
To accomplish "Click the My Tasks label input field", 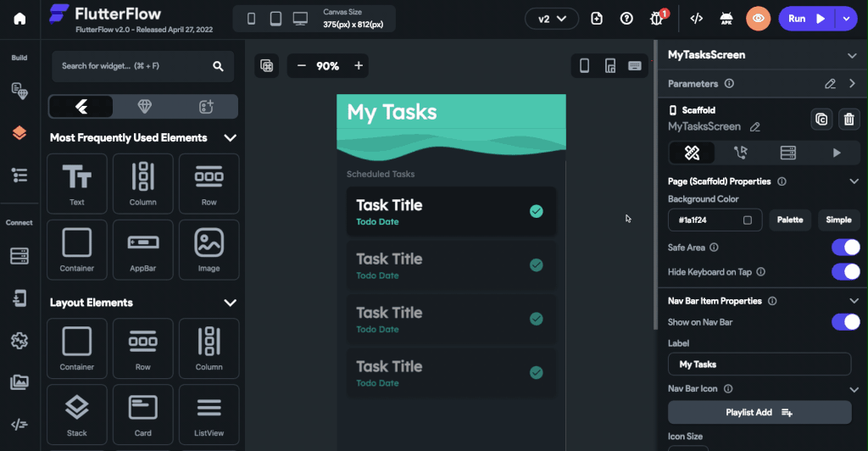I will coord(759,365).
